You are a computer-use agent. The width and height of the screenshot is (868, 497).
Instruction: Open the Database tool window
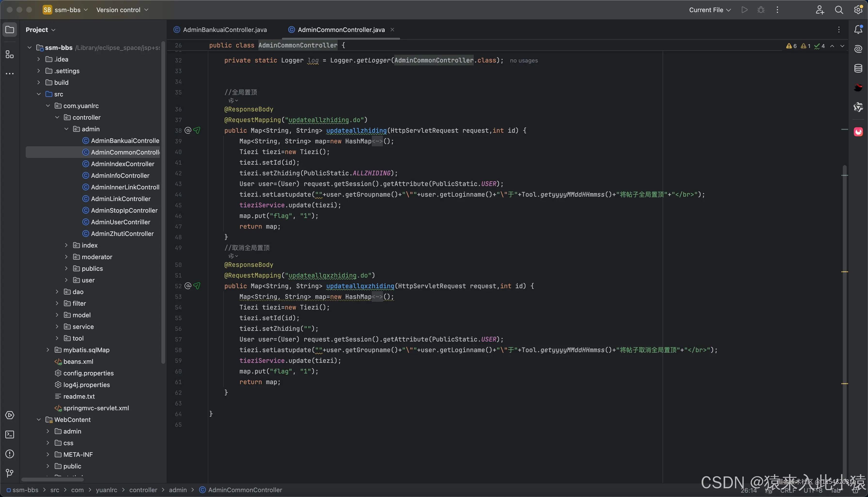[858, 68]
